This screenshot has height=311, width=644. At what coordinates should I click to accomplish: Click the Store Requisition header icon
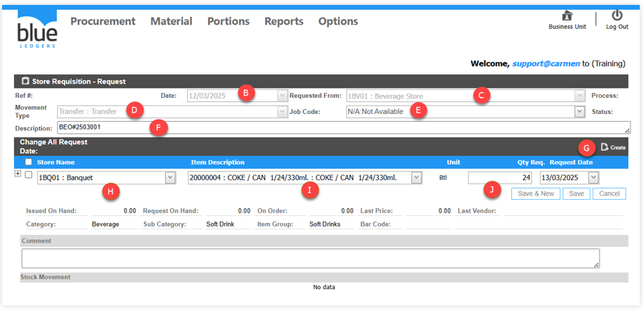26,81
